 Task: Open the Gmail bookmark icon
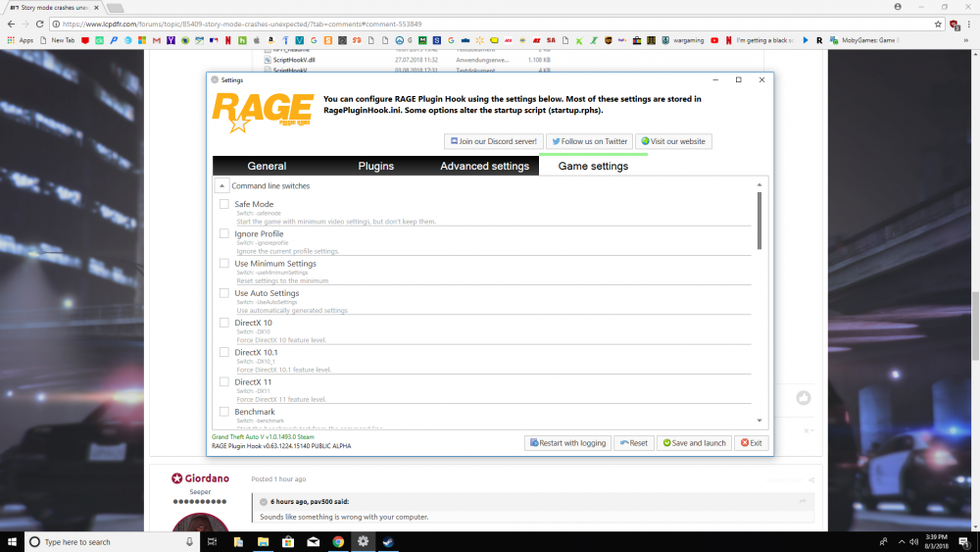point(156,40)
